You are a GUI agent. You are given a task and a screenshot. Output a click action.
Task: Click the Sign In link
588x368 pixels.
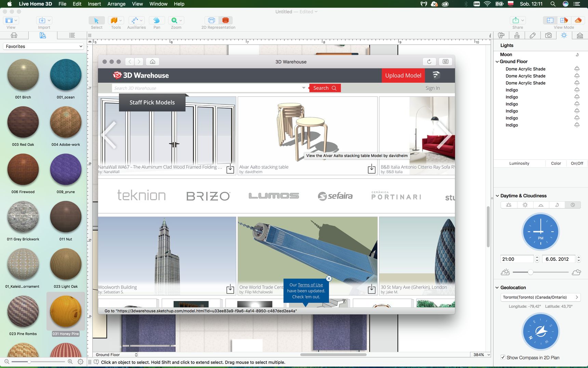point(432,88)
